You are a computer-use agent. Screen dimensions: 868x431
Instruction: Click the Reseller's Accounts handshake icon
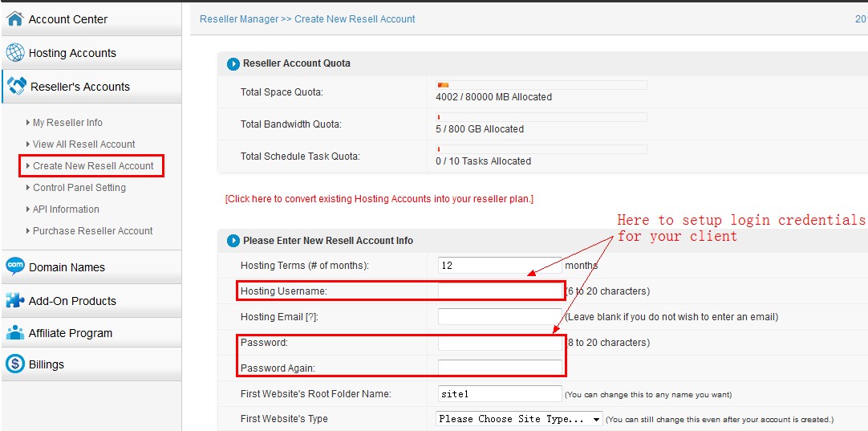16,87
